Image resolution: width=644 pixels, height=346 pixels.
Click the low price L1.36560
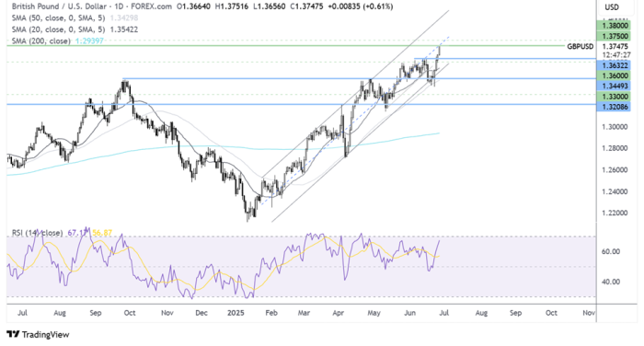click(269, 6)
